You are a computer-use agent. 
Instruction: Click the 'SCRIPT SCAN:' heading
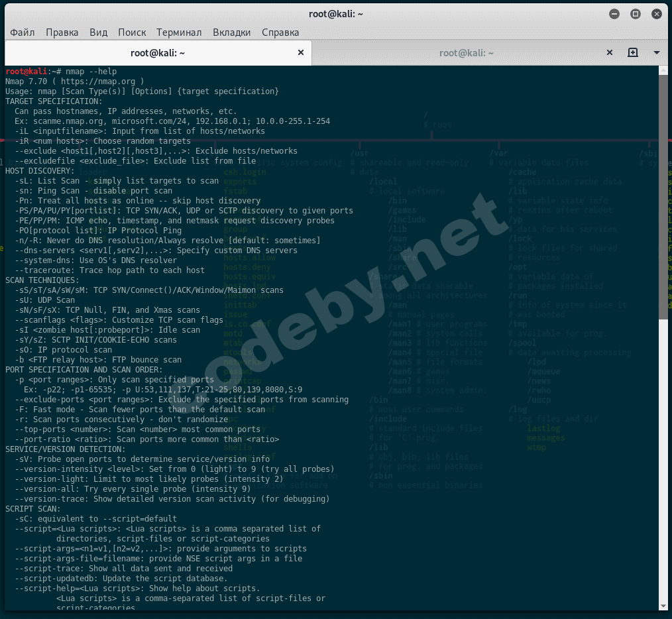(x=33, y=509)
